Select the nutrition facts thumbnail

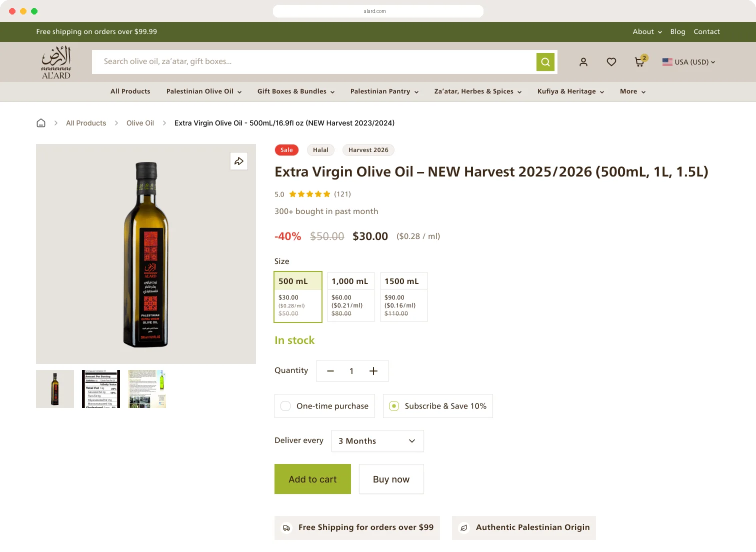pyautogui.click(x=101, y=389)
